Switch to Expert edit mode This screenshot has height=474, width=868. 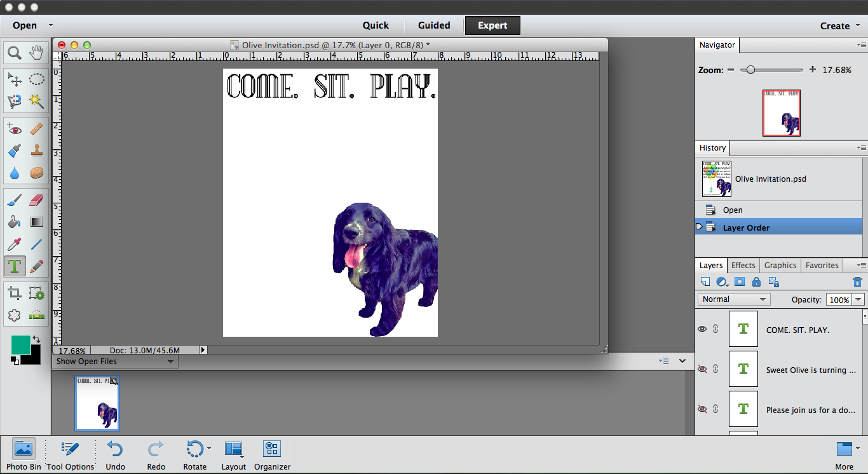pos(492,25)
